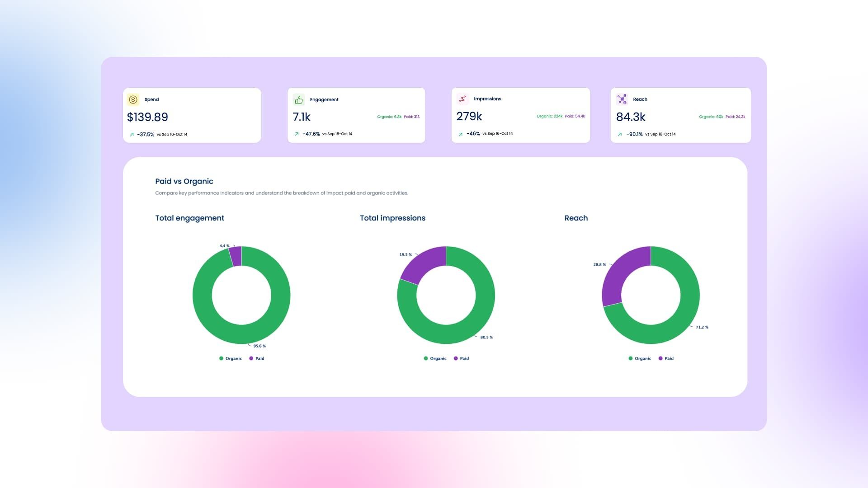Click the Impressions graph icon
The width and height of the screenshot is (868, 488).
click(462, 99)
